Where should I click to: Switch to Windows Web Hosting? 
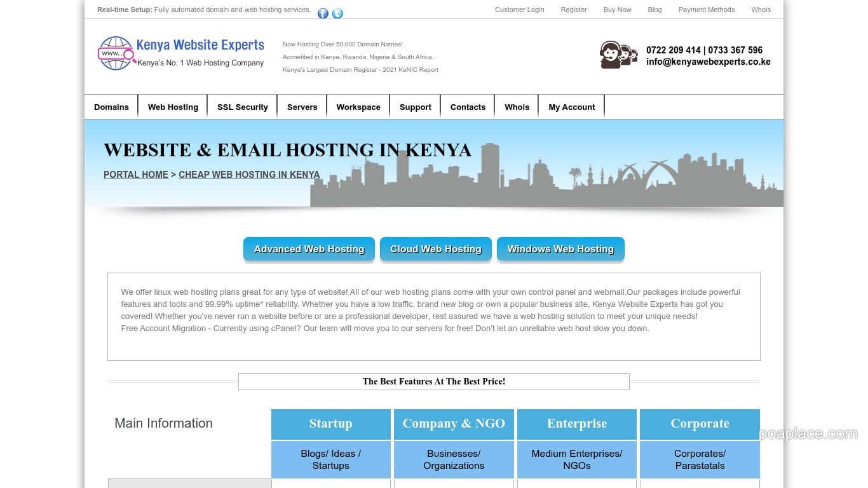[560, 248]
